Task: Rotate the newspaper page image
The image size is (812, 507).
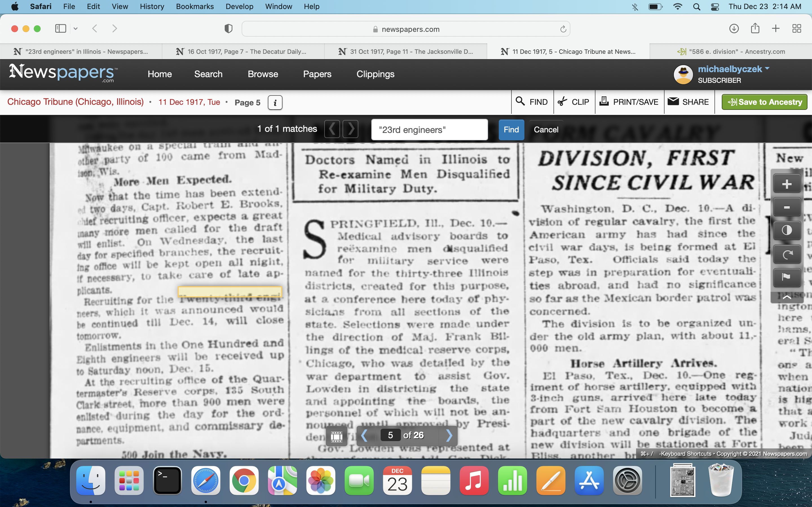Action: [787, 254]
